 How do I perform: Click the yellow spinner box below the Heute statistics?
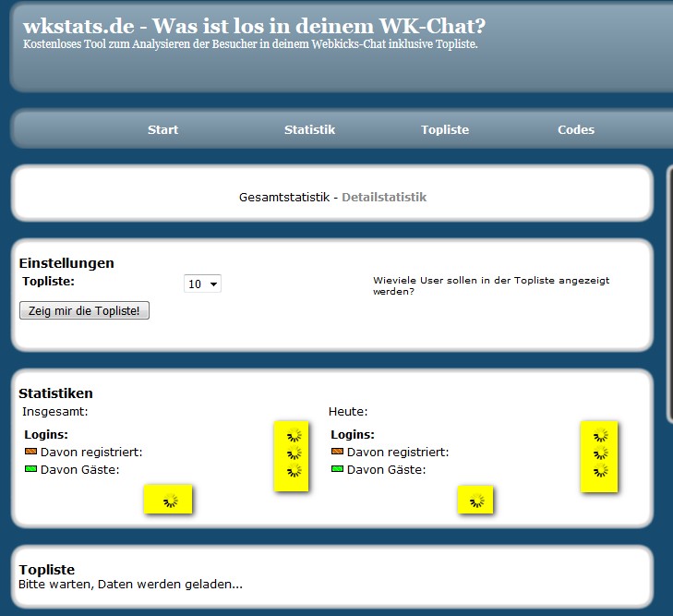pyautogui.click(x=475, y=501)
